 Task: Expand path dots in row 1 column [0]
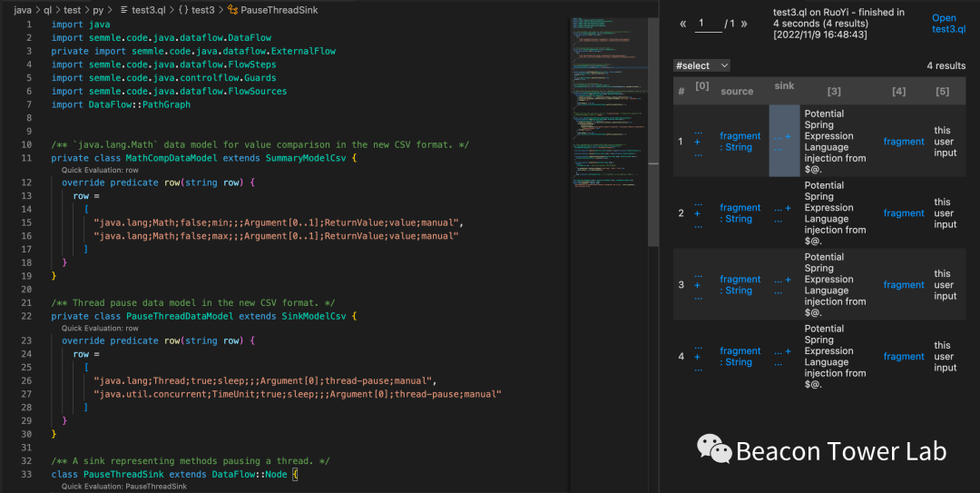point(697,142)
